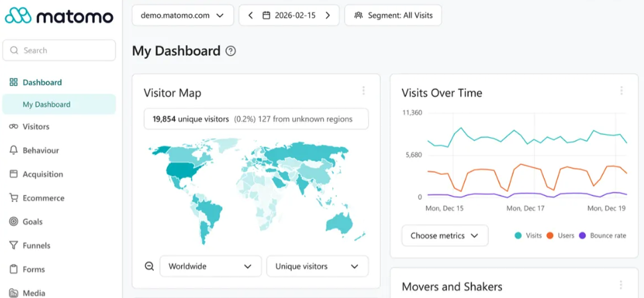This screenshot has width=644, height=298.
Task: Click the 127 from unknown regions text
Action: tap(305, 119)
